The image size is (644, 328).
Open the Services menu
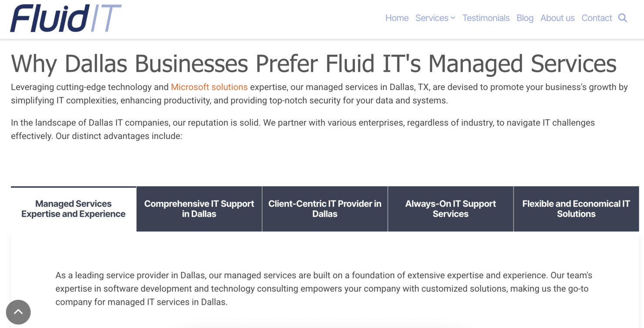(432, 18)
